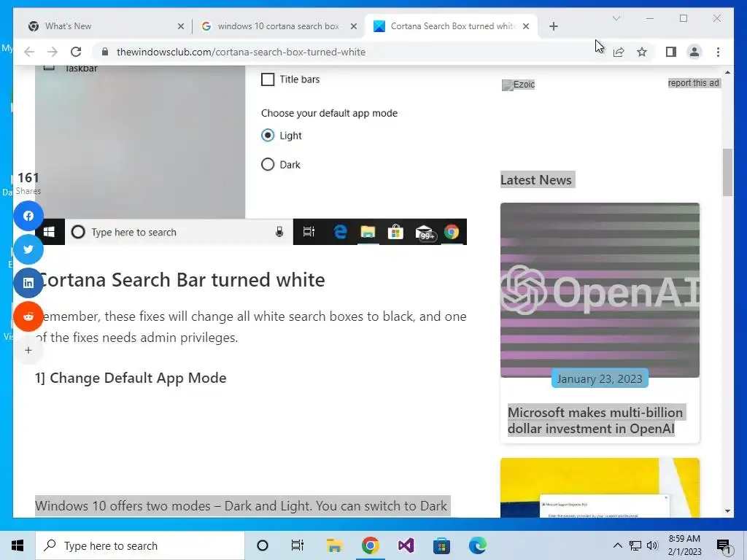Go back to previous page in Chrome
The image size is (747, 560).
[29, 52]
